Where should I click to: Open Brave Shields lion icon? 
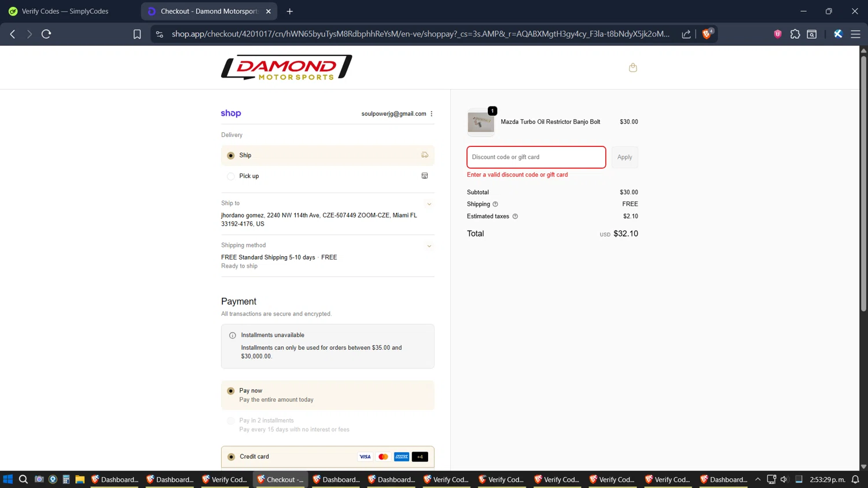tap(707, 34)
